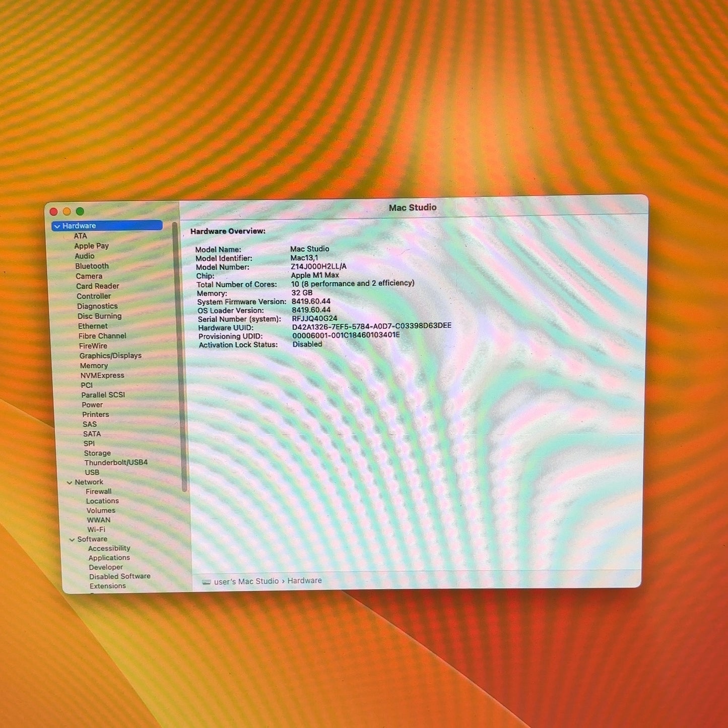Click the 32 GB memory value
Screen dimensions: 728x728
(302, 293)
